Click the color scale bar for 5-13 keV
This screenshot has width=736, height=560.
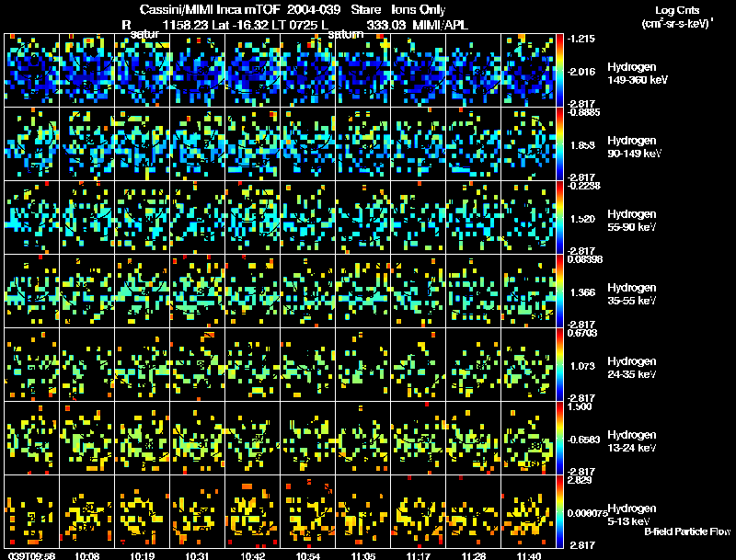559,512
